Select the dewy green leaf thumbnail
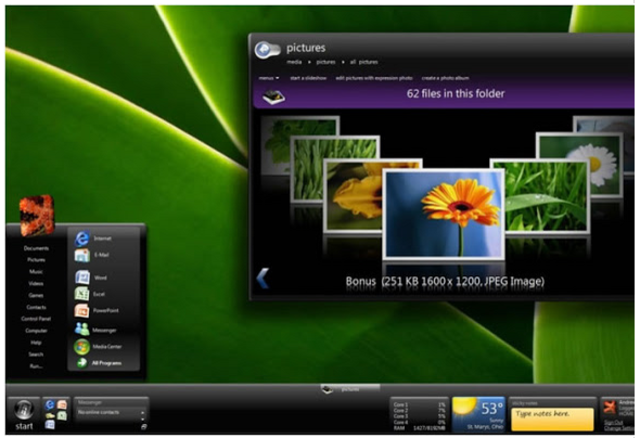Screen dimensions: 640x438 point(547,197)
